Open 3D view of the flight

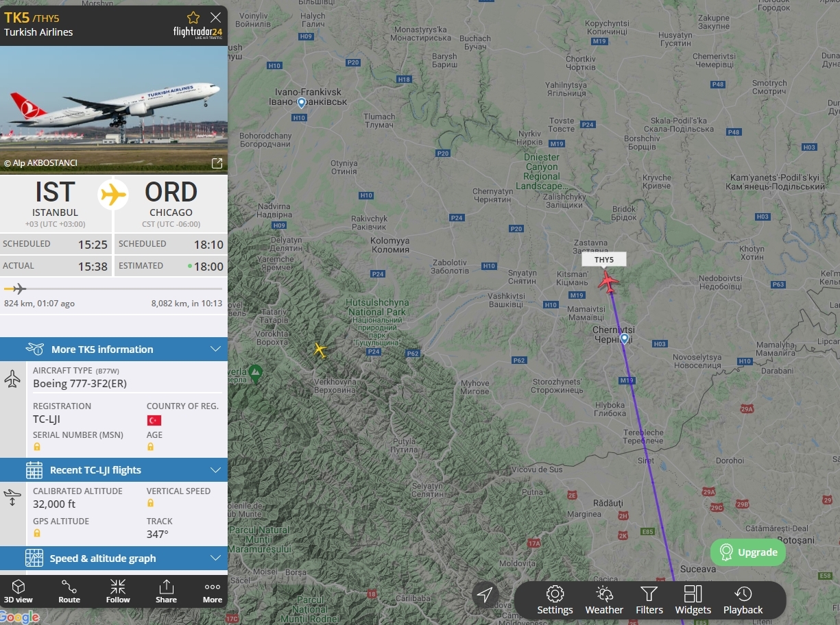click(x=19, y=591)
